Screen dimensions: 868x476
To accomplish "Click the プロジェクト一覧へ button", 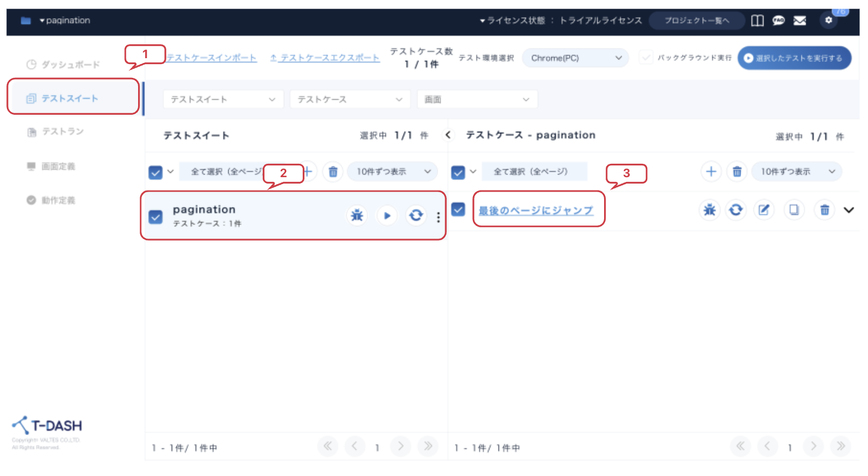I will (697, 20).
